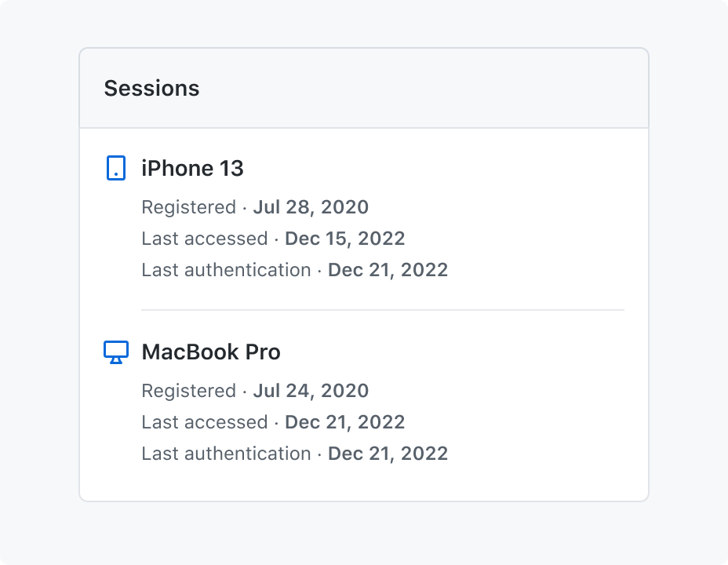Select the iPhone 13 session title

pos(192,168)
